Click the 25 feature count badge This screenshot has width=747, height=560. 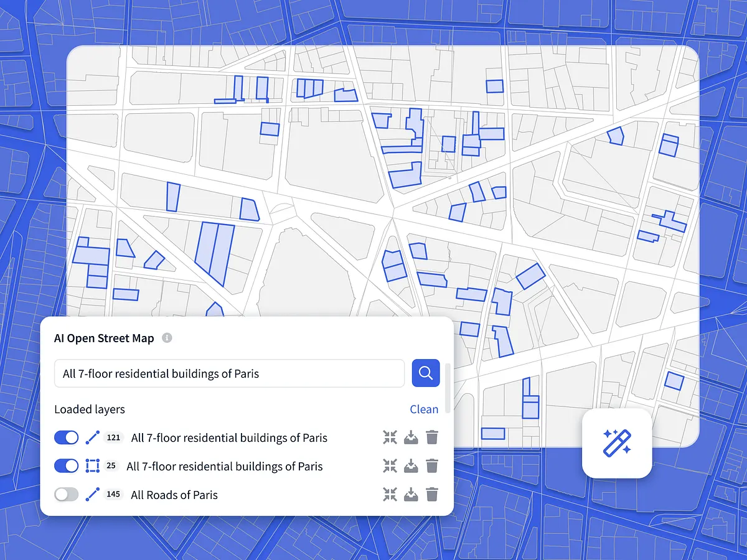coord(111,466)
